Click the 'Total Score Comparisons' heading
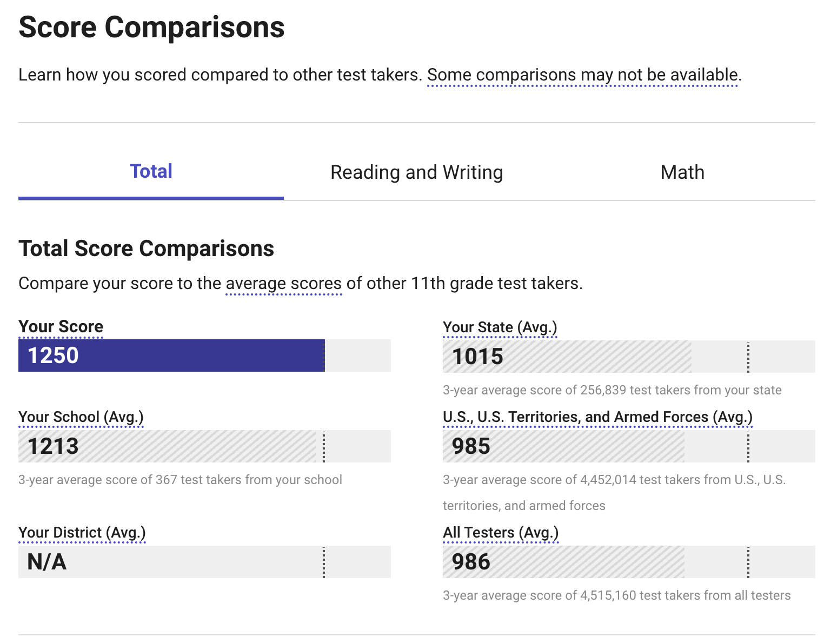Screen dimensions: 824x644 click(147, 249)
